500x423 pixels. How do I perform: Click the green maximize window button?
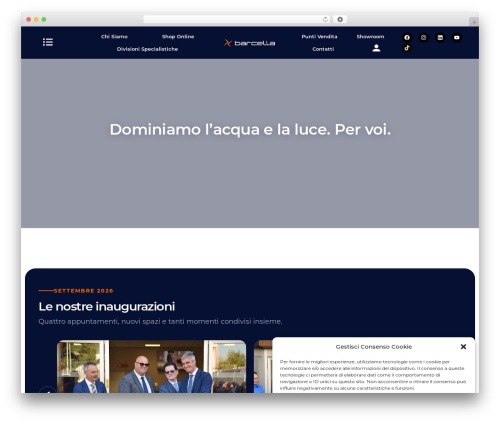pyautogui.click(x=44, y=19)
